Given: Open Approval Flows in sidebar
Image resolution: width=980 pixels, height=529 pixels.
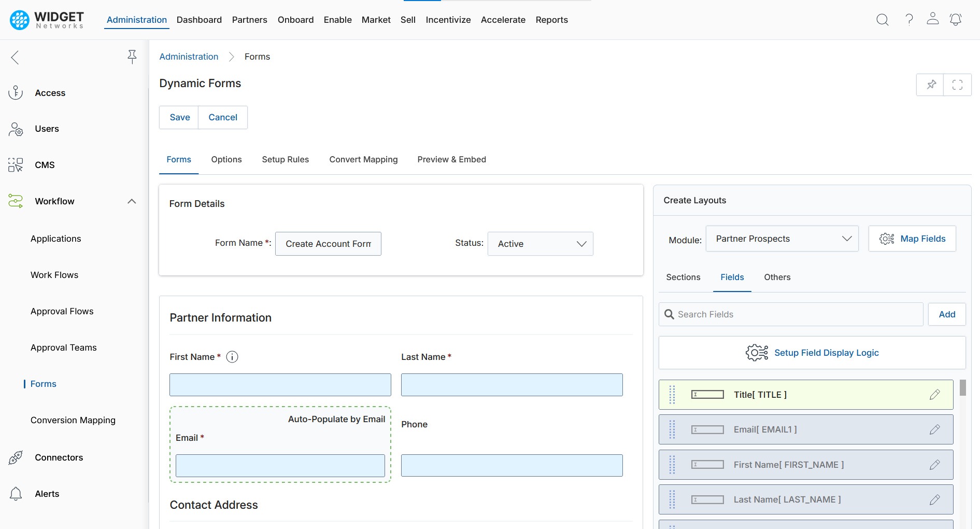Looking at the screenshot, I should click(x=62, y=311).
